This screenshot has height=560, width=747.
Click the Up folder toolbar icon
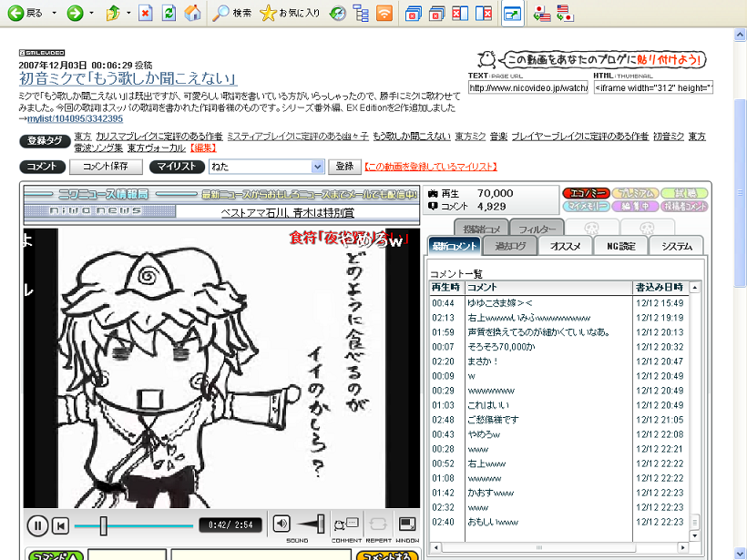[x=113, y=13]
